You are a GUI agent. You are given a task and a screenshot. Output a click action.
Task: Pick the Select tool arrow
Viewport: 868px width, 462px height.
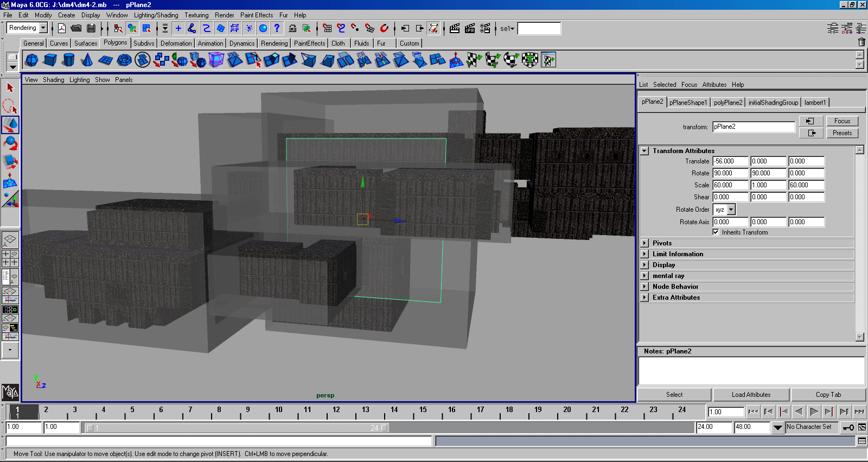pos(10,87)
